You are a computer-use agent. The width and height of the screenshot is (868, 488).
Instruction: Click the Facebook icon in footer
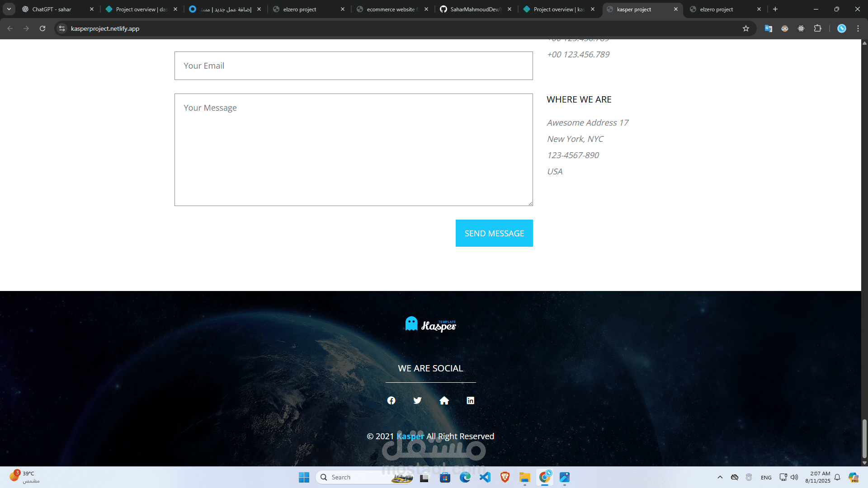pos(392,401)
